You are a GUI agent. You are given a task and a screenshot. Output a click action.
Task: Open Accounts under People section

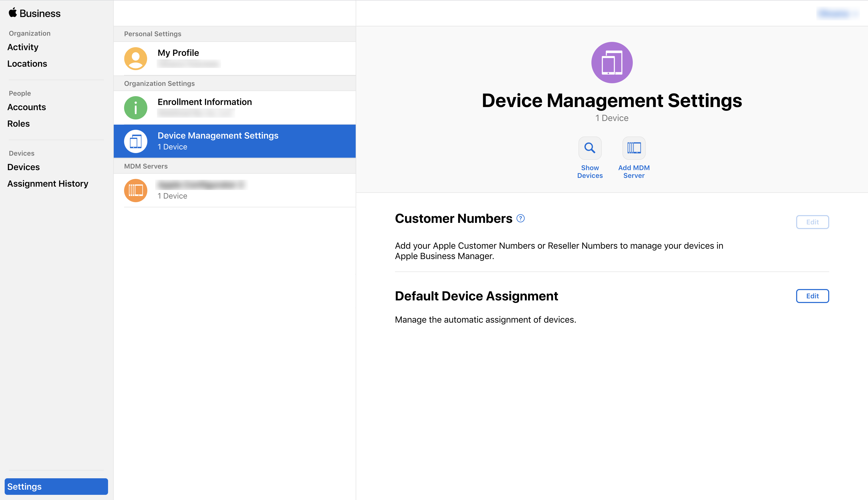pos(26,107)
